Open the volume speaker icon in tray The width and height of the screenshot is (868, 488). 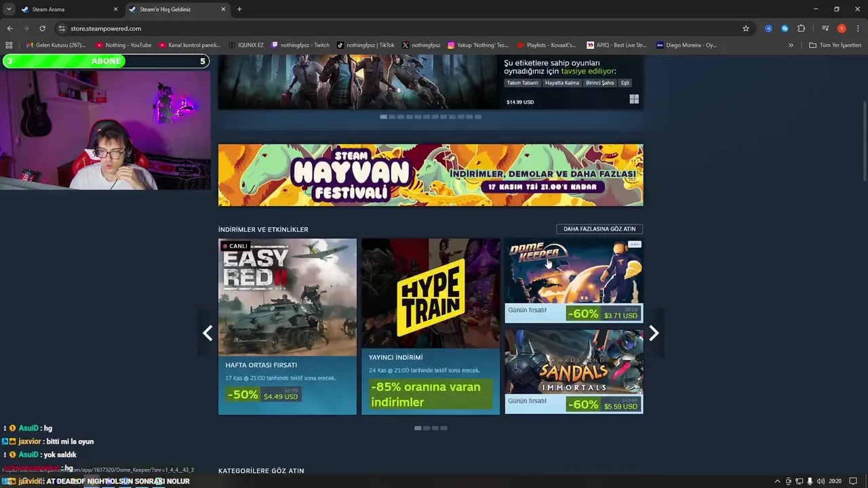click(821, 481)
